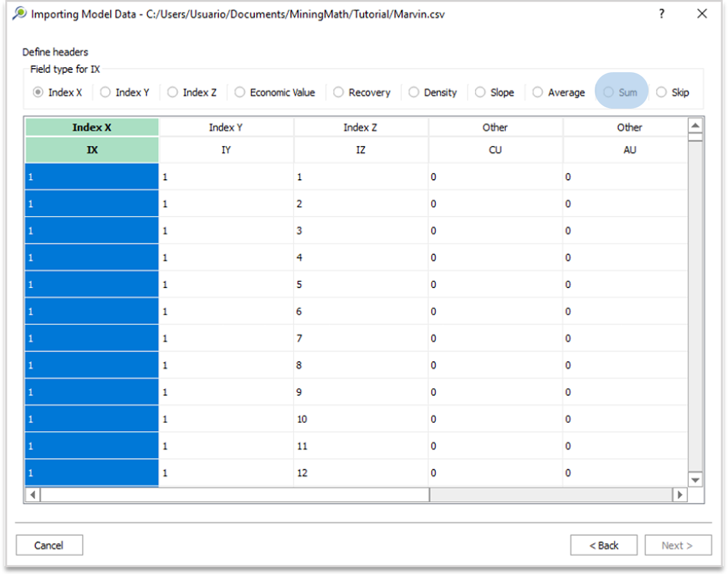Set the field type to Slope
This screenshot has width=728, height=574.
point(480,92)
